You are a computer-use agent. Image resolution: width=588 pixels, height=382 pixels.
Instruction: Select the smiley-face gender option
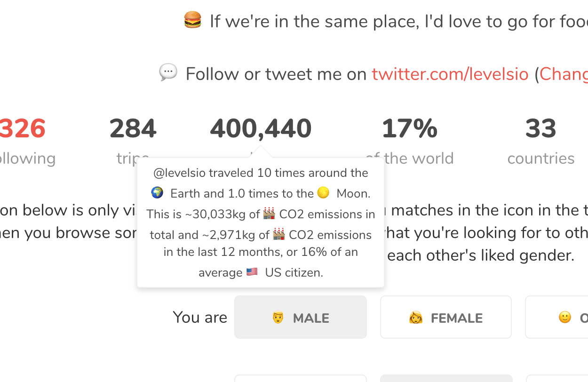point(564,318)
